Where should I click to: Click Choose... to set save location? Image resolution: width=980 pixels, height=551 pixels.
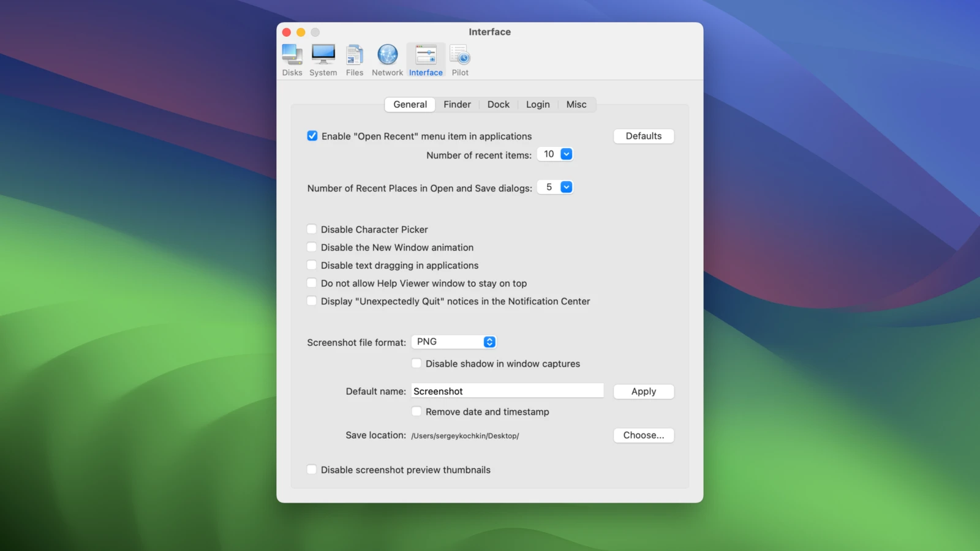click(643, 435)
